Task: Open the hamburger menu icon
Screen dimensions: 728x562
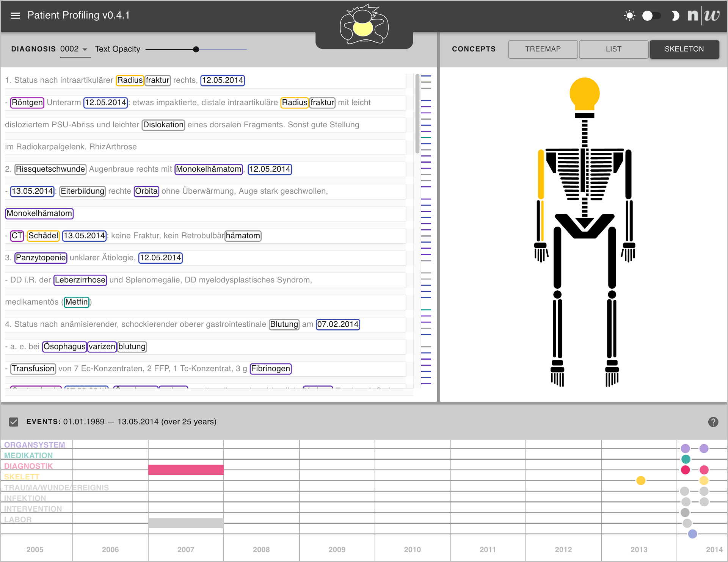Action: pyautogui.click(x=15, y=16)
